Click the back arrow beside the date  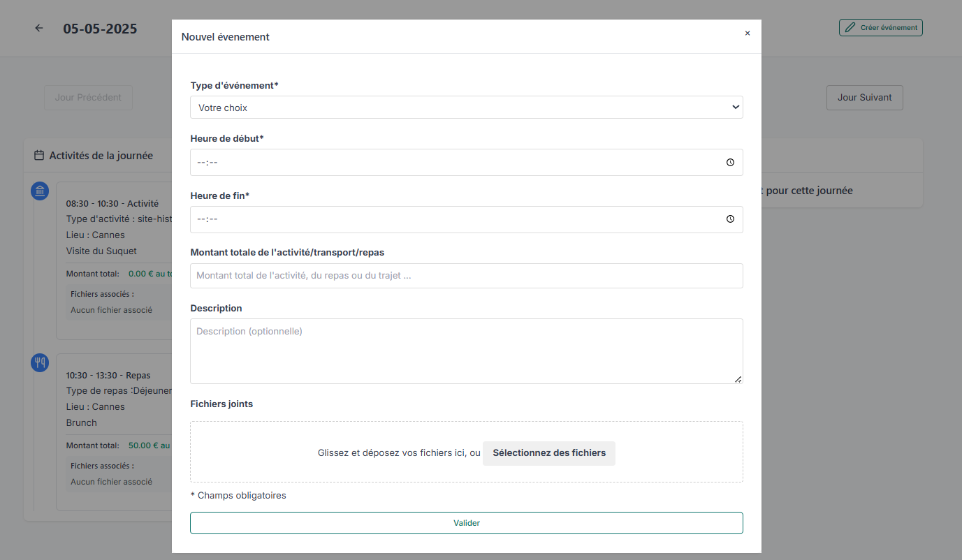point(39,29)
